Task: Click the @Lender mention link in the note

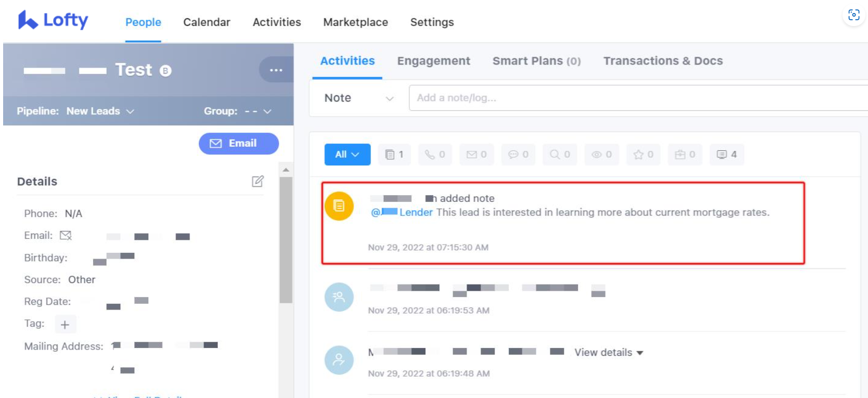Action: [x=401, y=212]
